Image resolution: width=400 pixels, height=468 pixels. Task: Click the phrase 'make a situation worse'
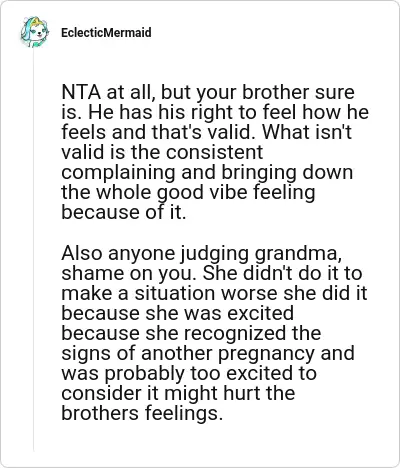click(169, 294)
